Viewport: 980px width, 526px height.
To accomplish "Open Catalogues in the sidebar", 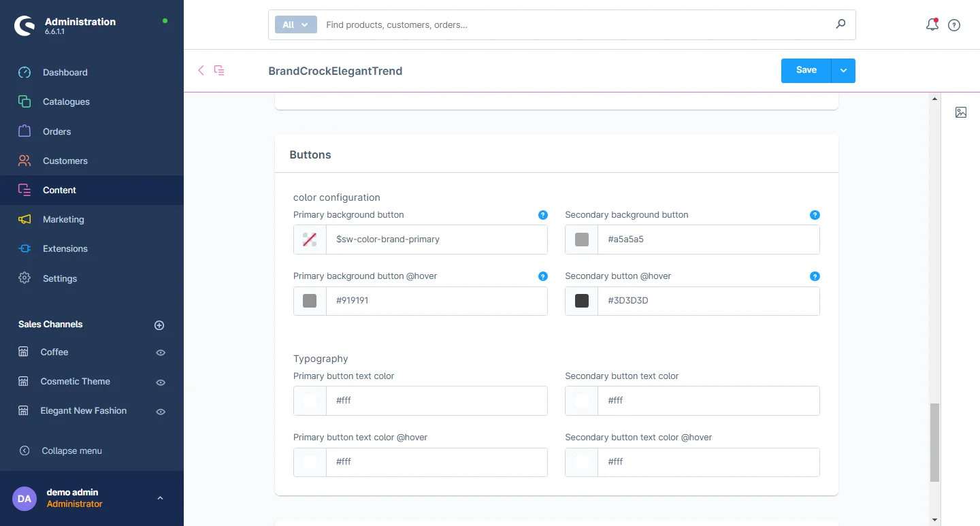I will (66, 102).
